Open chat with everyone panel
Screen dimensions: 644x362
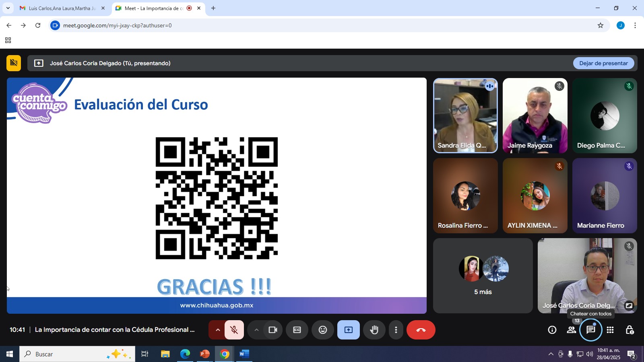pyautogui.click(x=591, y=330)
